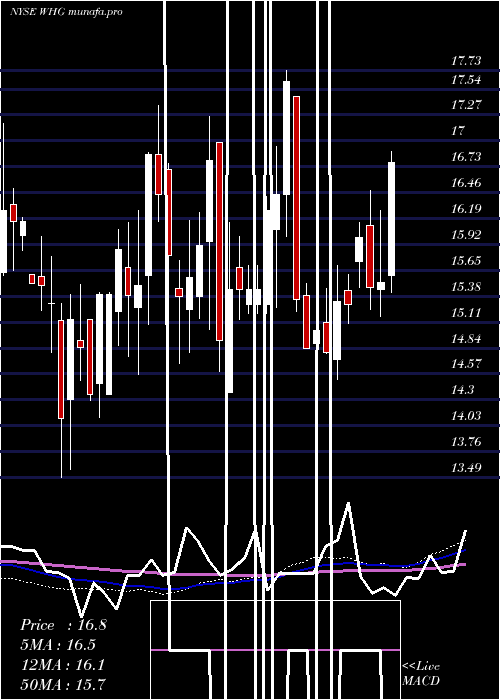The width and height of the screenshot is (500, 700).
Task: Click the 16.73 price axis label
Action: pos(466,157)
